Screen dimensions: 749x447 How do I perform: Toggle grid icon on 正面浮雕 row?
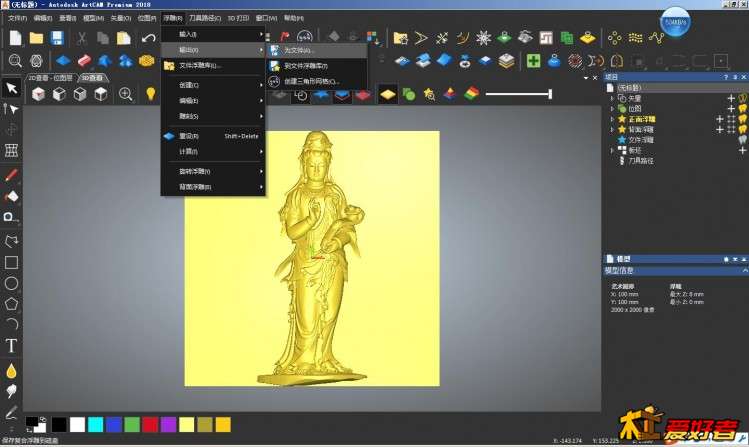(x=731, y=119)
